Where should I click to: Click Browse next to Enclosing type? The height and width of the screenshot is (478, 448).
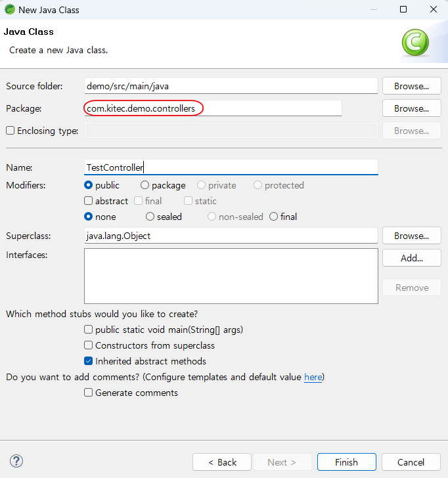[412, 131]
